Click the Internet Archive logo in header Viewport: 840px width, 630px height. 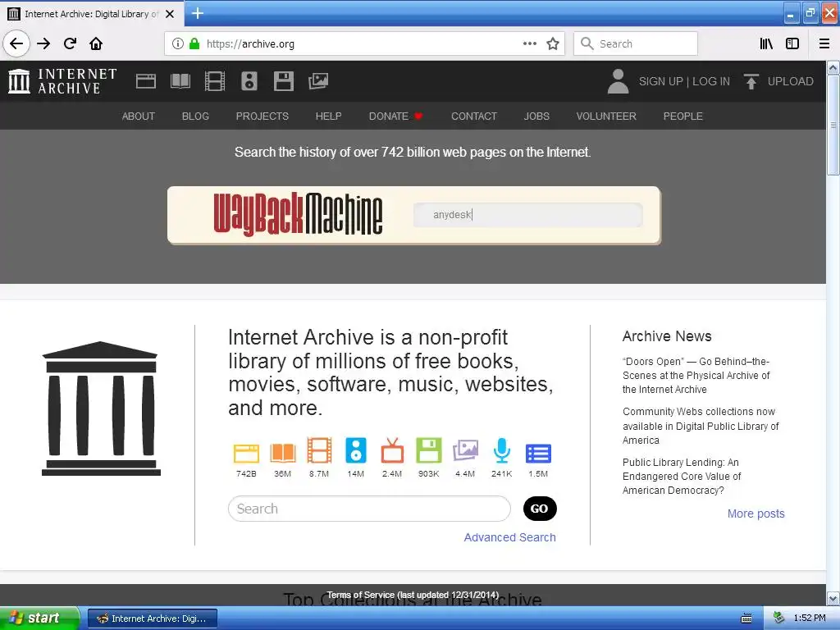(62, 81)
